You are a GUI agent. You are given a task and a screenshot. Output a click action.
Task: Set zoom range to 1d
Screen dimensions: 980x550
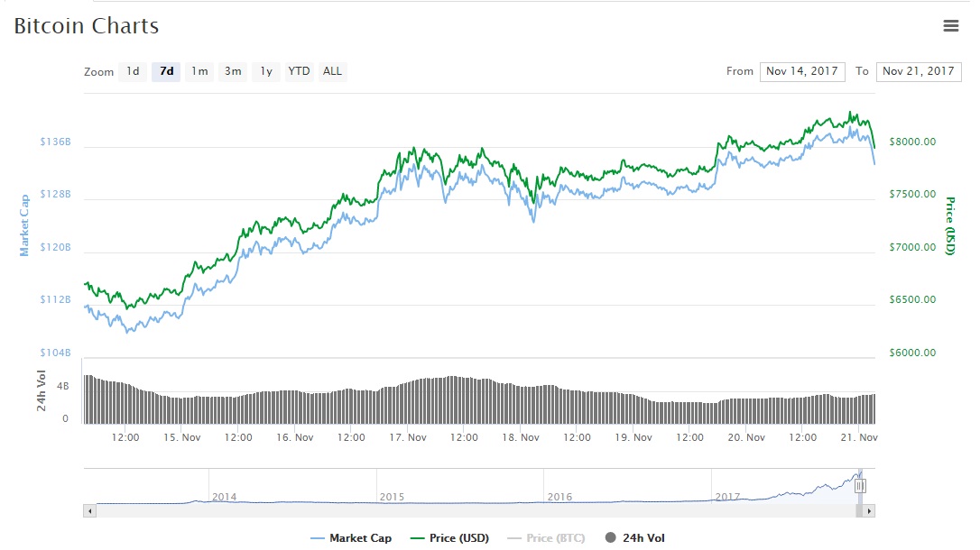tap(133, 71)
